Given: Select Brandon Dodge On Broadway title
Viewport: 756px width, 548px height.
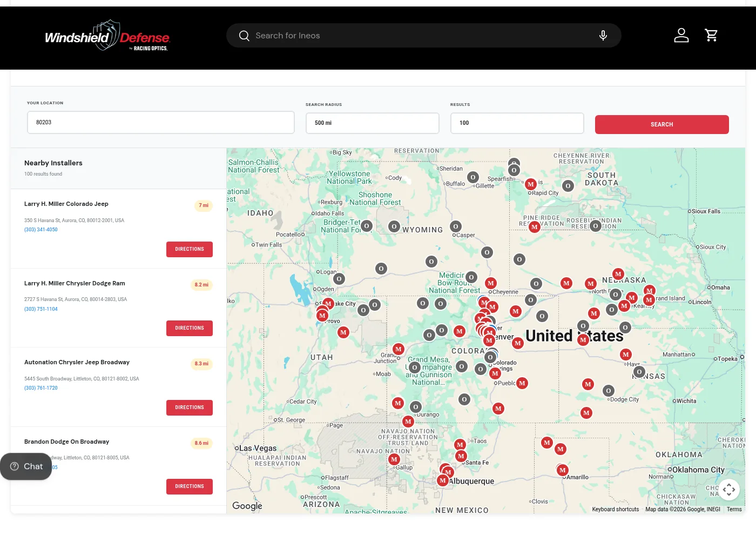Looking at the screenshot, I should click(67, 442).
